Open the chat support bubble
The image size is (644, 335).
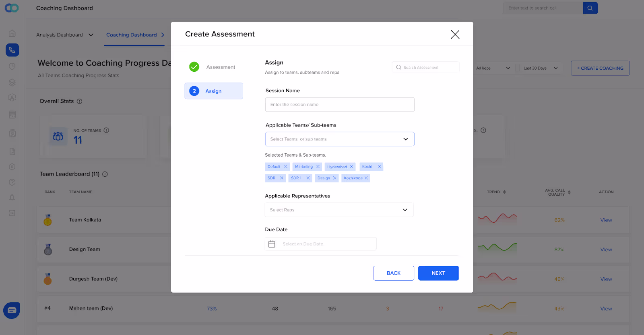[x=12, y=310]
